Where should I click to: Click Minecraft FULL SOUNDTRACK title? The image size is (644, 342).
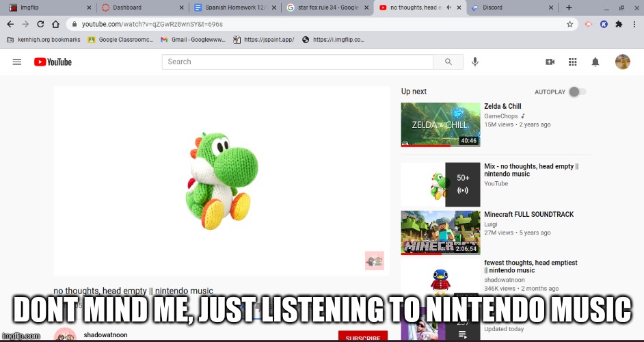pos(528,214)
